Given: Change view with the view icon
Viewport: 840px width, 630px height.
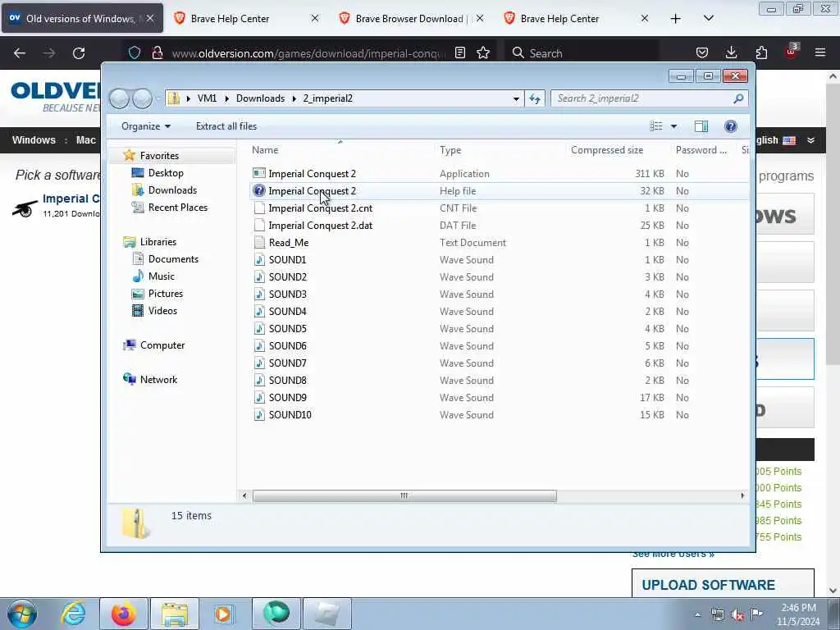Looking at the screenshot, I should (x=655, y=126).
